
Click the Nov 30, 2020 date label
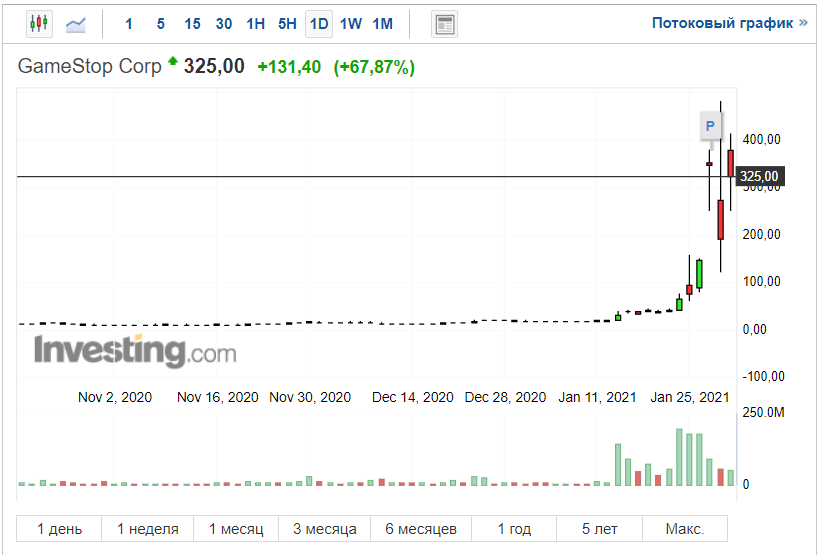point(310,397)
